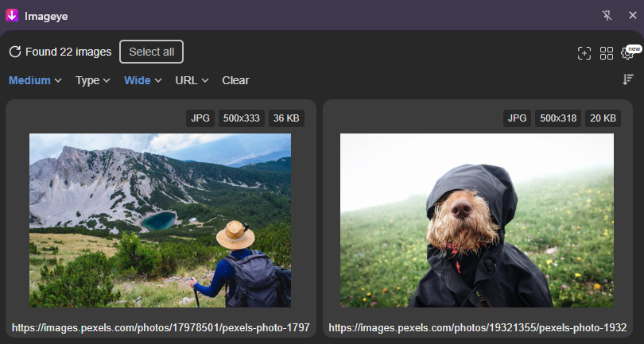Select the dog in raincoat thumbnail
This screenshot has width=644, height=344.
(x=477, y=220)
